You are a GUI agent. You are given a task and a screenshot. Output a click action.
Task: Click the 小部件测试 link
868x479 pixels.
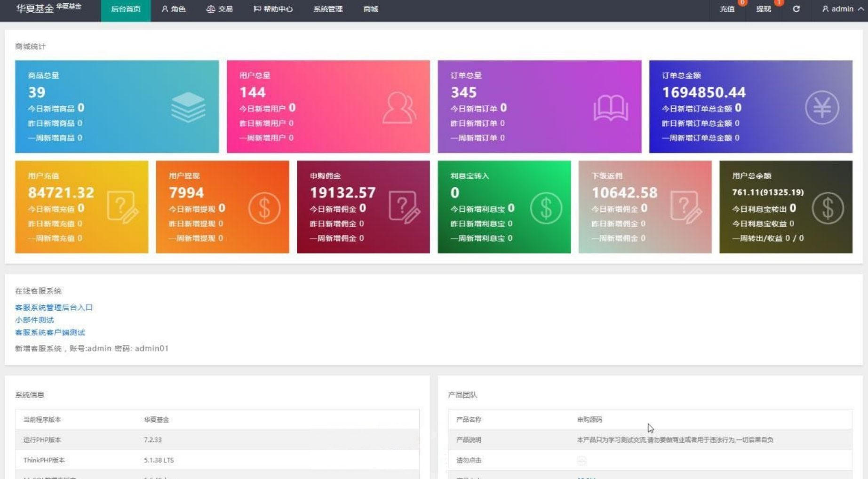(34, 319)
